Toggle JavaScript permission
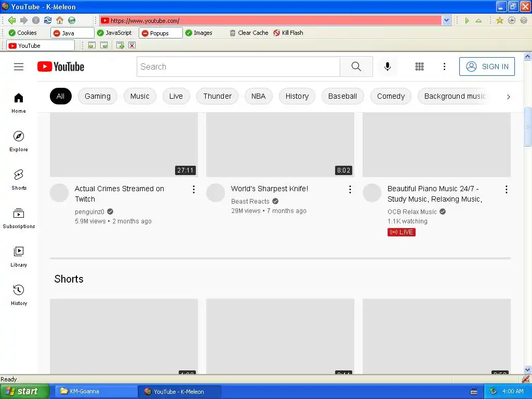The width and height of the screenshot is (532, 399). (x=114, y=33)
